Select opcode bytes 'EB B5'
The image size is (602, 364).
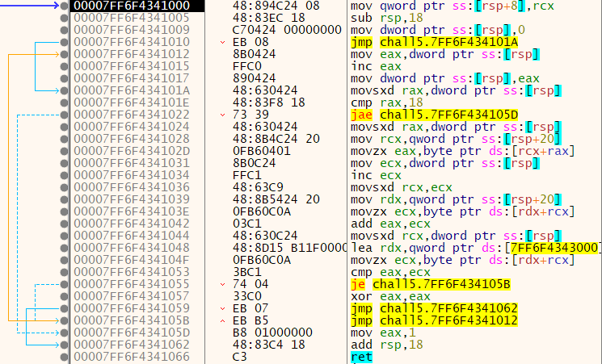tap(250, 320)
